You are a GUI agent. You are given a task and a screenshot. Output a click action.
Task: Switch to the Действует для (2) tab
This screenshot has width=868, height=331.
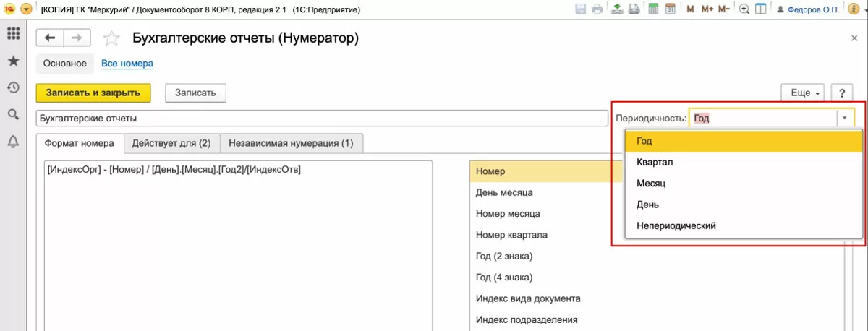(171, 143)
